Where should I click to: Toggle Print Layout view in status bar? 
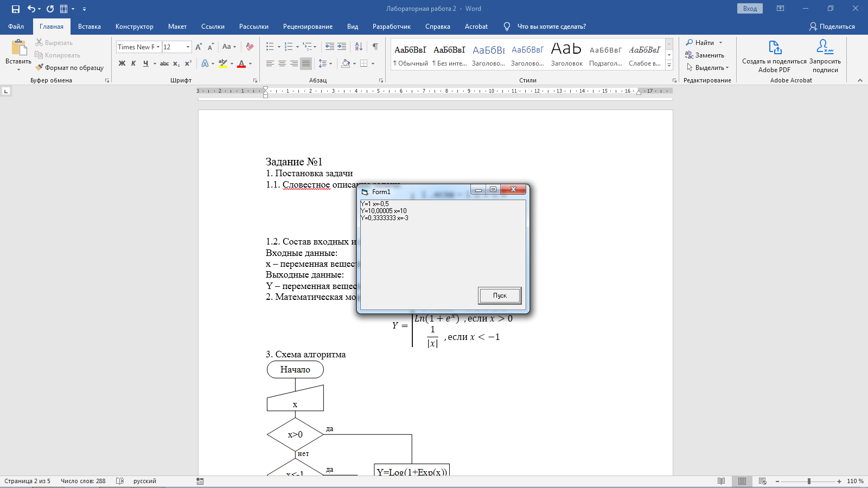[742, 481]
